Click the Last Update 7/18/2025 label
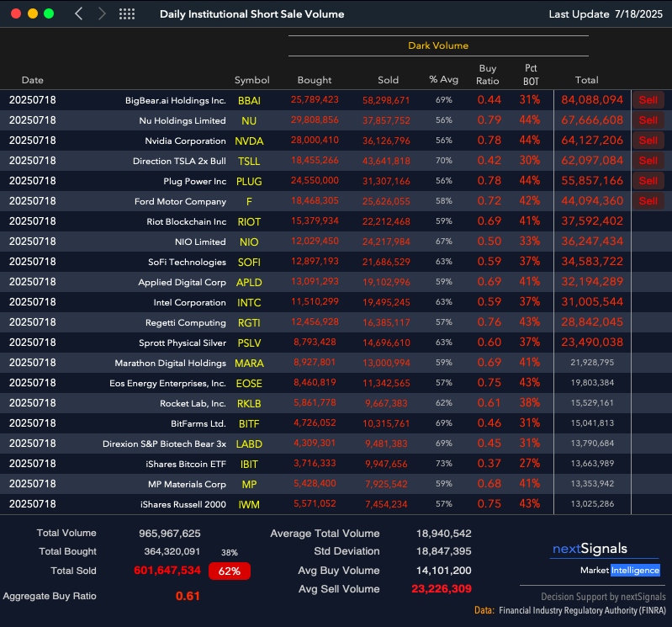The width and height of the screenshot is (672, 627). [x=606, y=14]
